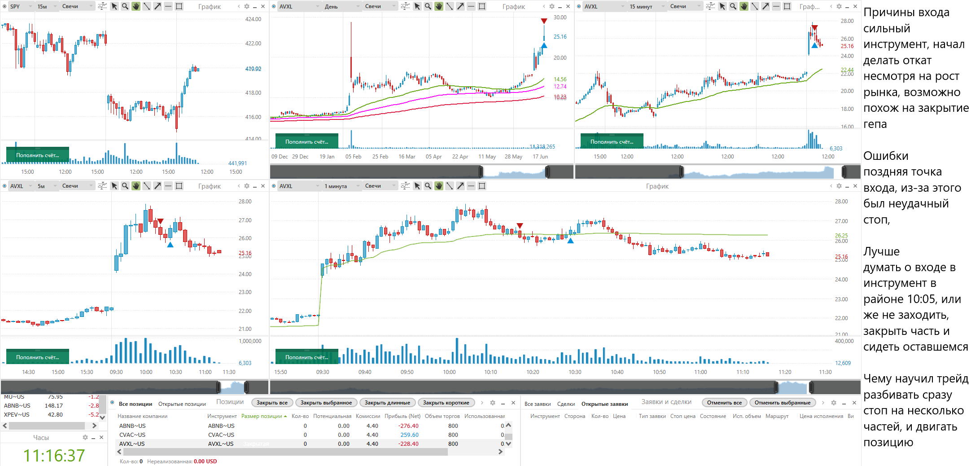This screenshot has width=980, height=466.
Task: Click Закрыть все button
Action: [272, 403]
